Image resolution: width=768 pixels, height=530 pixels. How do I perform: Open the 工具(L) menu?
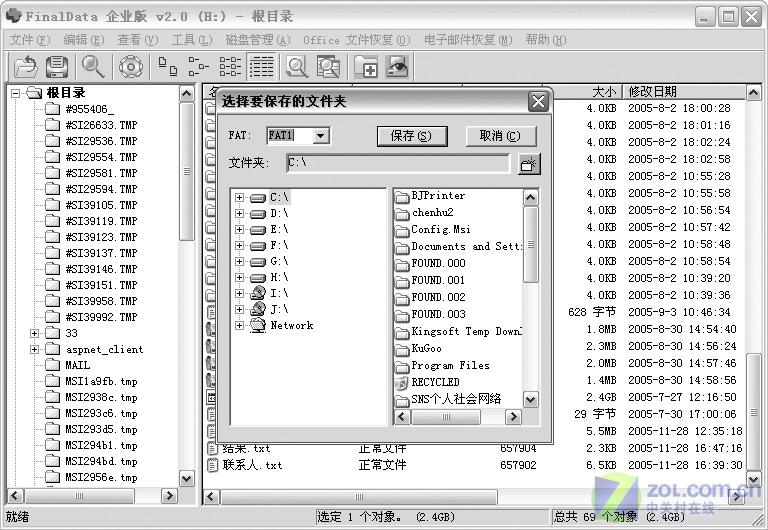(x=192, y=40)
